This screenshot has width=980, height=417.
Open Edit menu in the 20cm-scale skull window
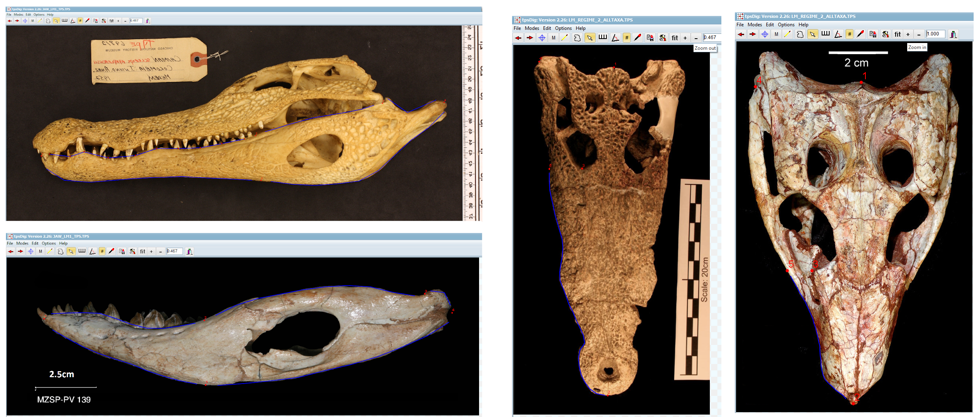coord(547,28)
